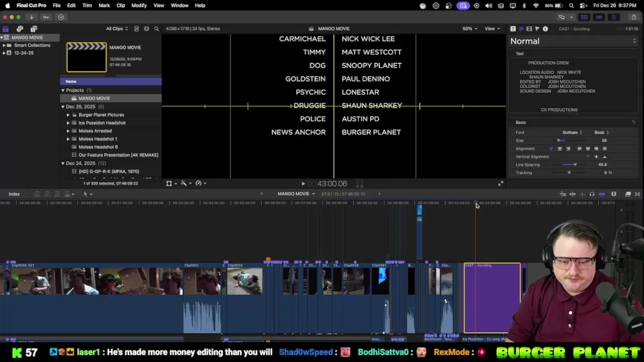Open the Book font weight dropdown
The image size is (644, 362).
coord(602,132)
